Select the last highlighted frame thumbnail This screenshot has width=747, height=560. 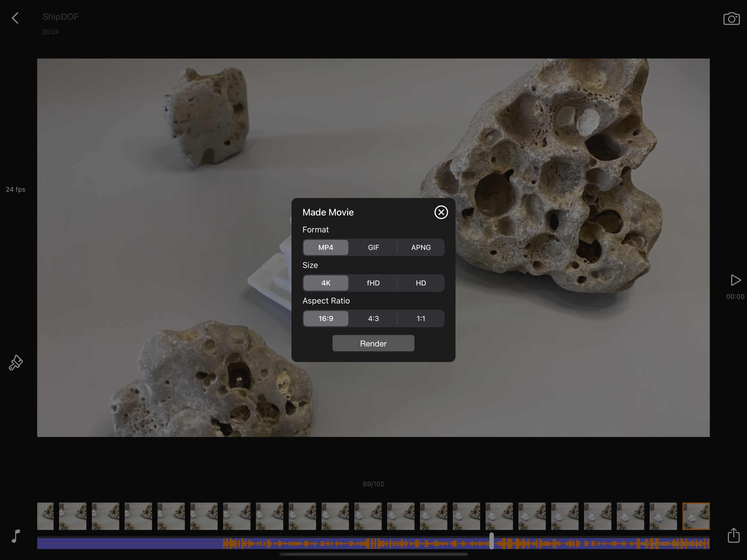pyautogui.click(x=696, y=516)
